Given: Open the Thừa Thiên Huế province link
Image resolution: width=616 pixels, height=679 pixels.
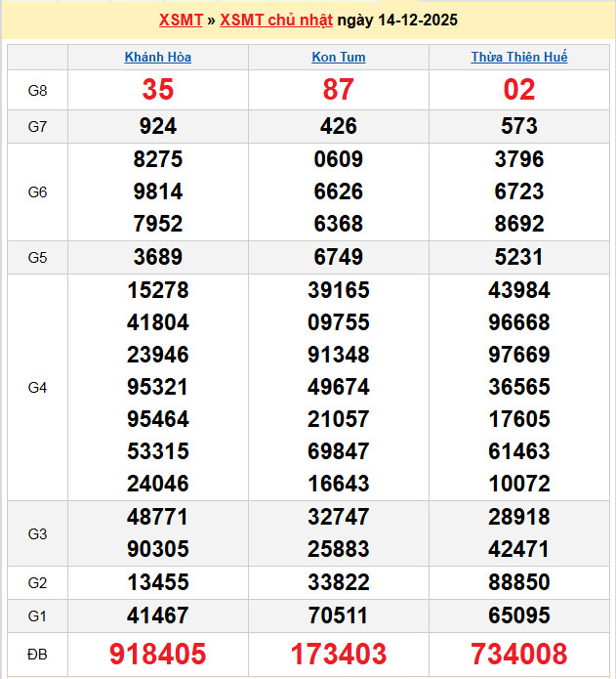Looking at the screenshot, I should [x=518, y=57].
